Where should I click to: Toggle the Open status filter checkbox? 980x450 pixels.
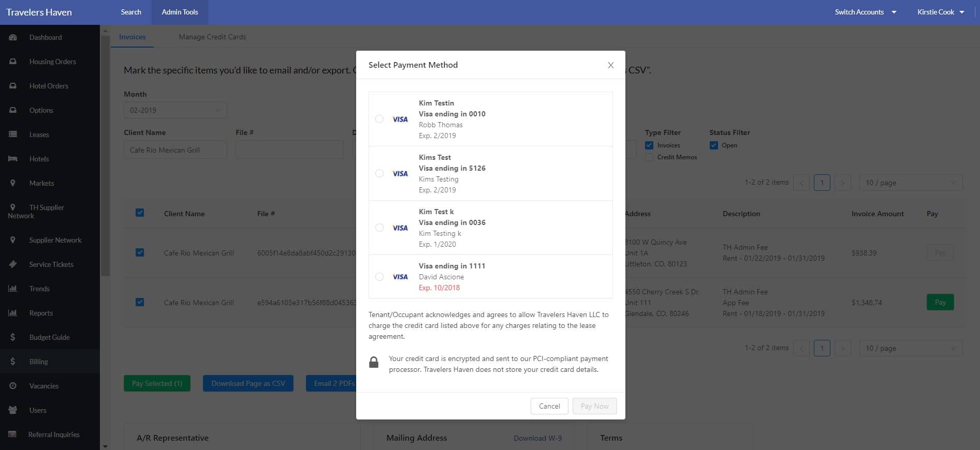[714, 145]
